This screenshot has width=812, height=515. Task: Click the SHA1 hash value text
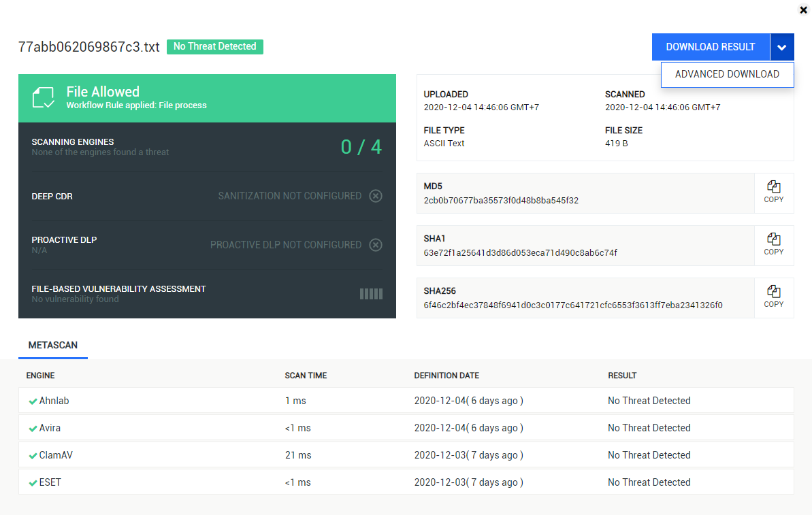coord(521,252)
